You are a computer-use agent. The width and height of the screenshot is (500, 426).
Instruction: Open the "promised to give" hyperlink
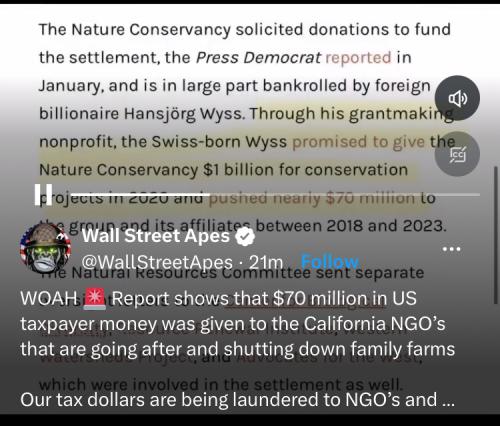point(358,142)
